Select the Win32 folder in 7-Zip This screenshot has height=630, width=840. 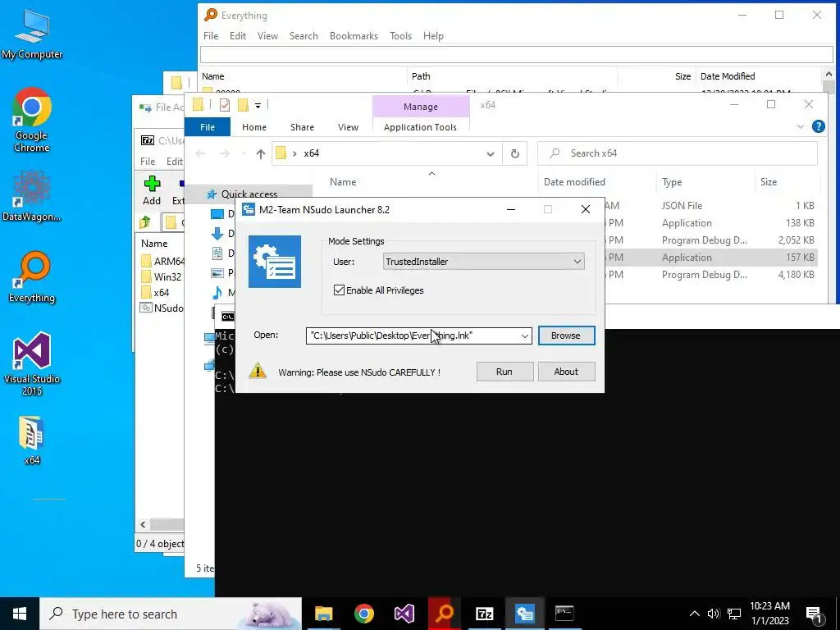pyautogui.click(x=162, y=276)
